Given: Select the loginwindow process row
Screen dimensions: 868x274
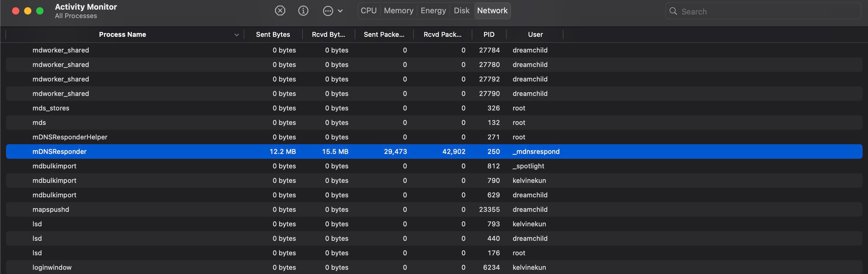Looking at the screenshot, I should pos(52,268).
